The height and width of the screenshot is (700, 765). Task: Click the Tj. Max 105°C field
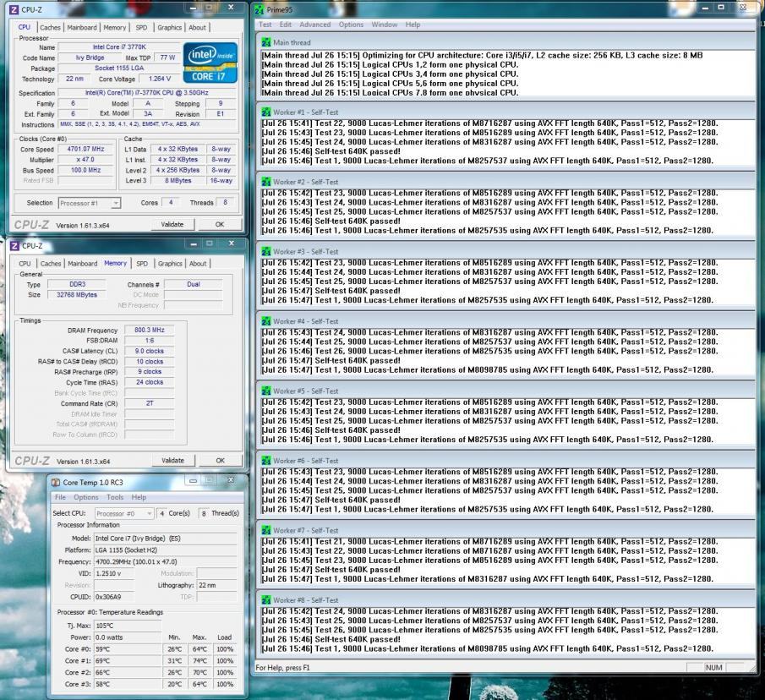click(x=128, y=626)
